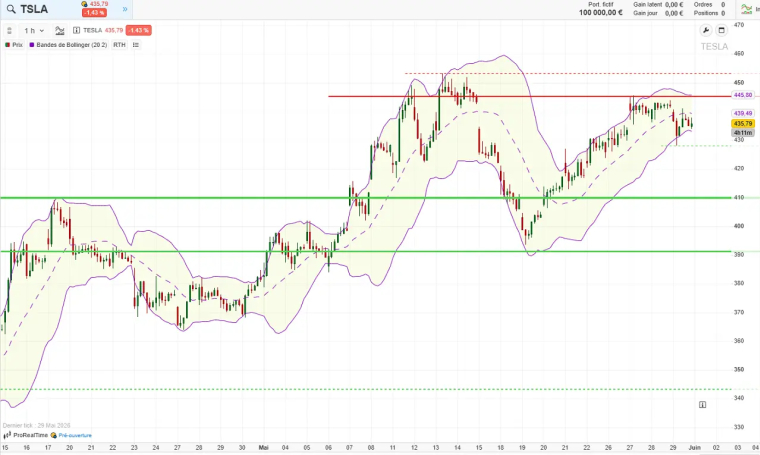This screenshot has width=760, height=455.
Task: Click the Mai label on the date axis
Action: (264, 448)
